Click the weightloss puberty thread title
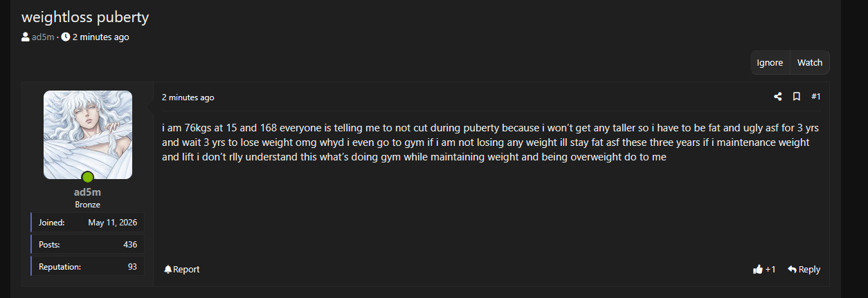The width and height of the screenshot is (868, 298). pos(85,17)
